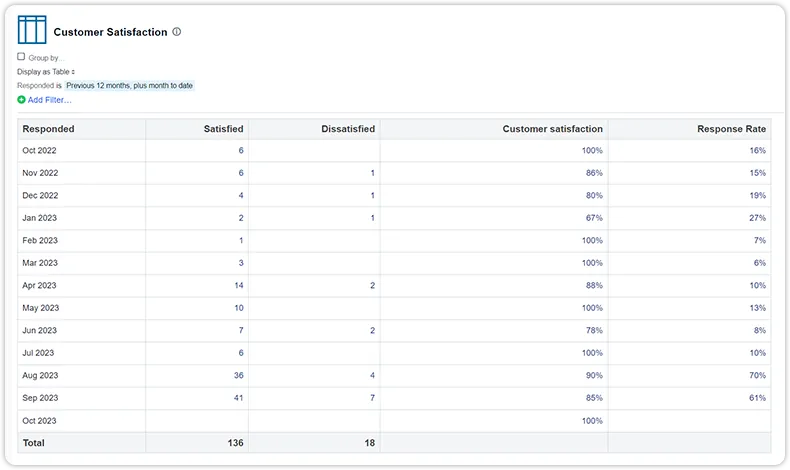
Task: Click Jun 2023 response rate 8%
Action: click(760, 330)
